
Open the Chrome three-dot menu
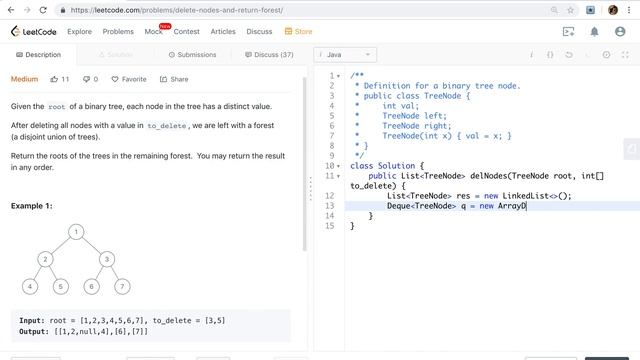click(629, 10)
